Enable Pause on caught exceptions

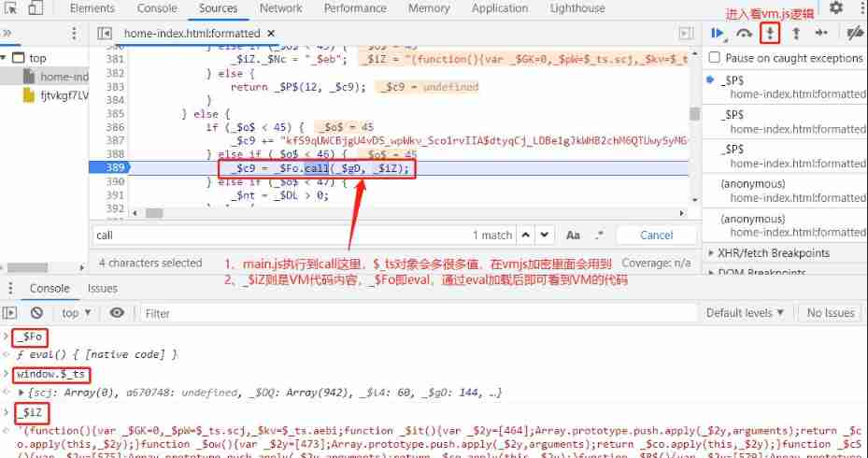click(x=715, y=58)
